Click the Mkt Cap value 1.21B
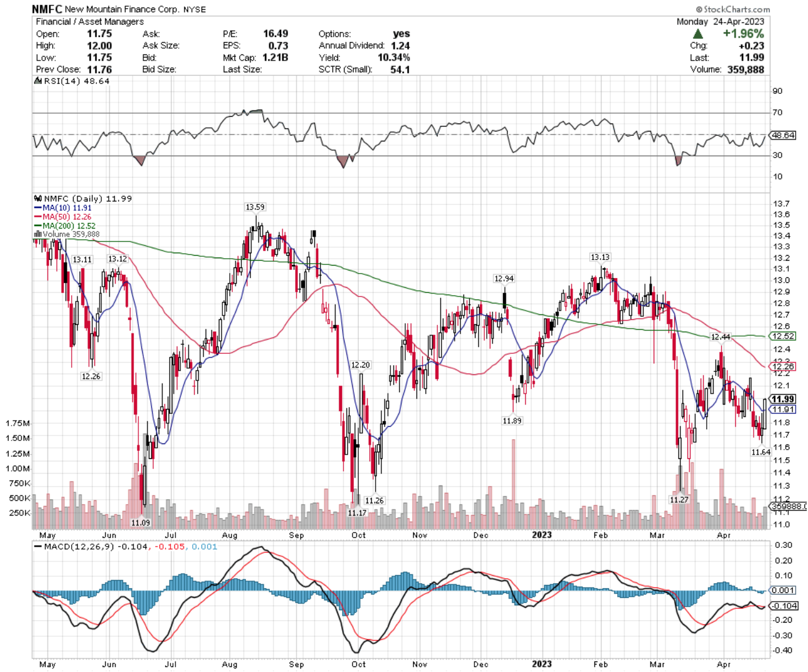Screen dimensions: 808x672 [274, 57]
